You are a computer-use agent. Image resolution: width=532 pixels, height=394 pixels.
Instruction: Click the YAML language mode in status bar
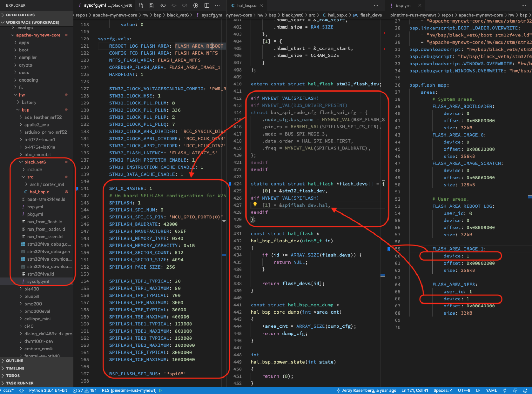click(x=491, y=390)
